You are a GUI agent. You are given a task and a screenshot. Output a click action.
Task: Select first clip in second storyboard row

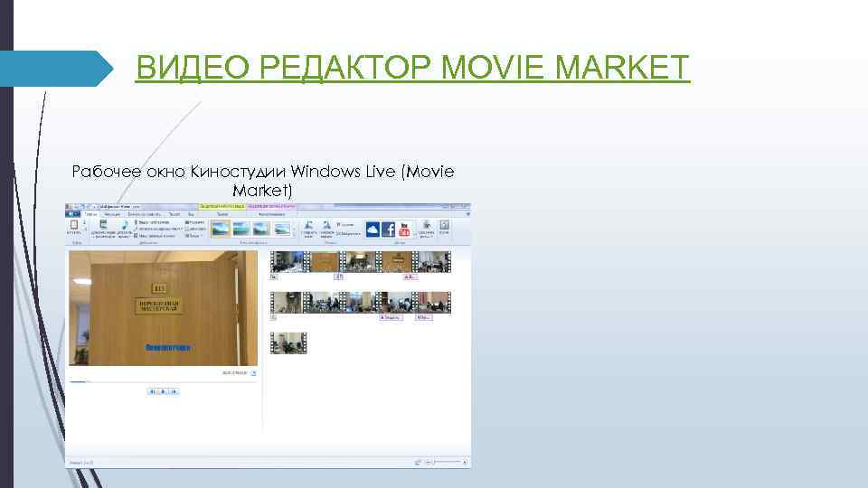pyautogui.click(x=287, y=303)
